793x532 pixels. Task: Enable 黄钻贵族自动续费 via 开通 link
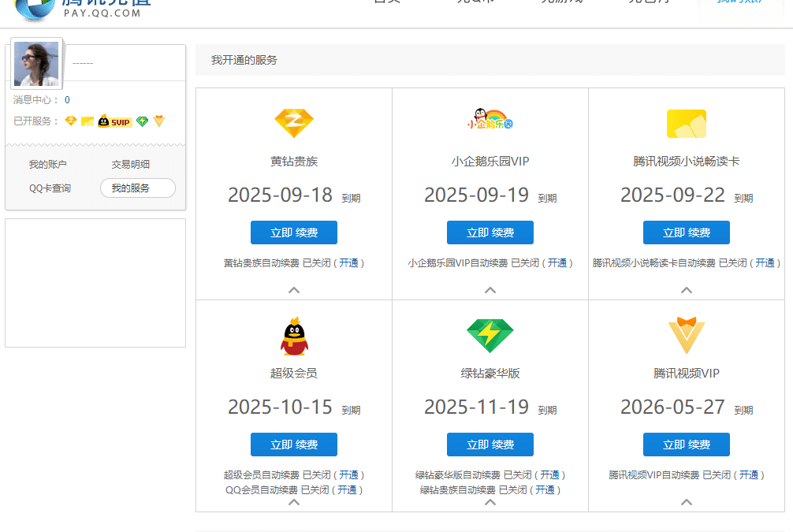pos(348,263)
